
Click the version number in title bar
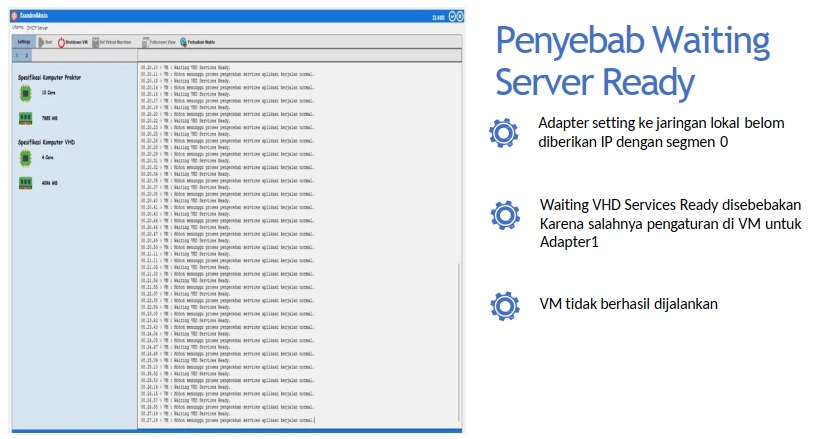(438, 17)
